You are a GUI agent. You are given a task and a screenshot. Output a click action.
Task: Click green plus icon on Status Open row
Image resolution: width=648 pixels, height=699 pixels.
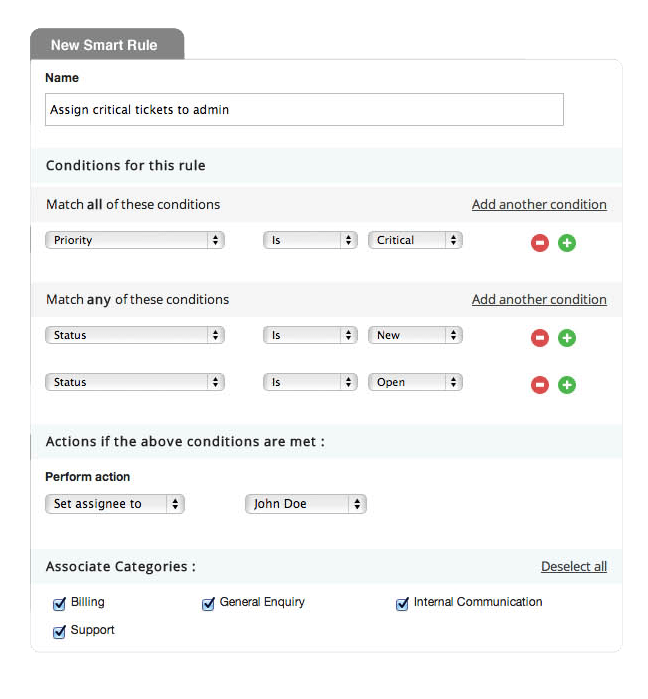[x=566, y=385]
